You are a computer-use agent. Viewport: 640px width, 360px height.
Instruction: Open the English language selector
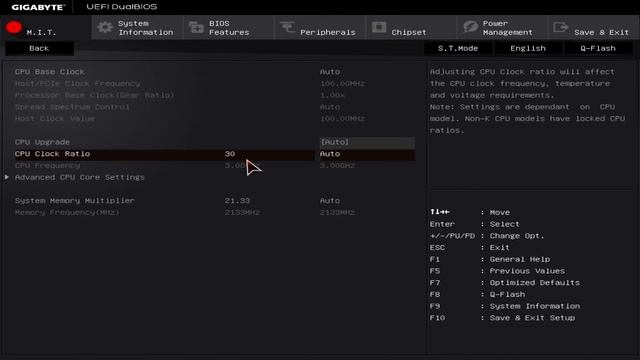coord(528,48)
